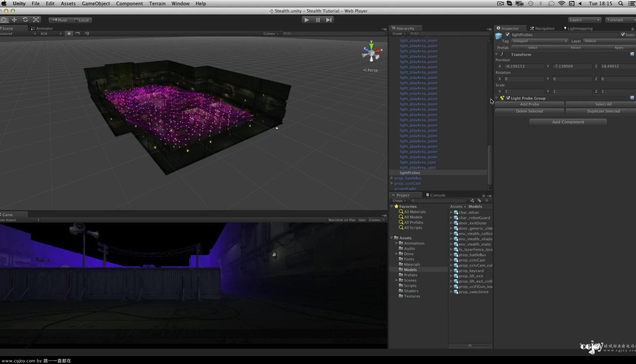Select the Rotate tool
Image resolution: width=636 pixels, height=364 pixels.
(25, 20)
